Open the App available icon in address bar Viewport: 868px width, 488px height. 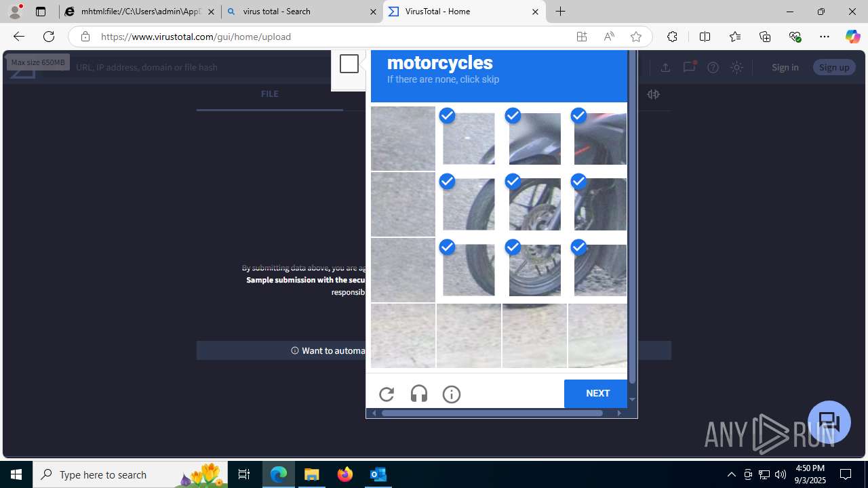point(582,37)
